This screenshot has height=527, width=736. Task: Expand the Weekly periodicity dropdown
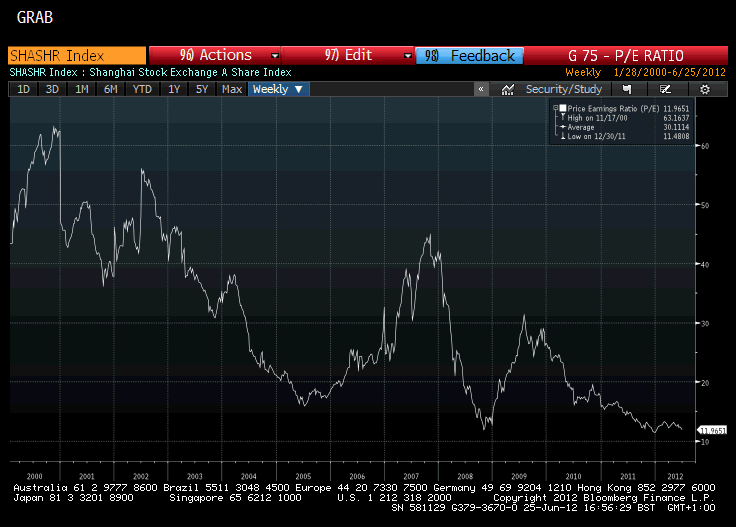pos(279,89)
